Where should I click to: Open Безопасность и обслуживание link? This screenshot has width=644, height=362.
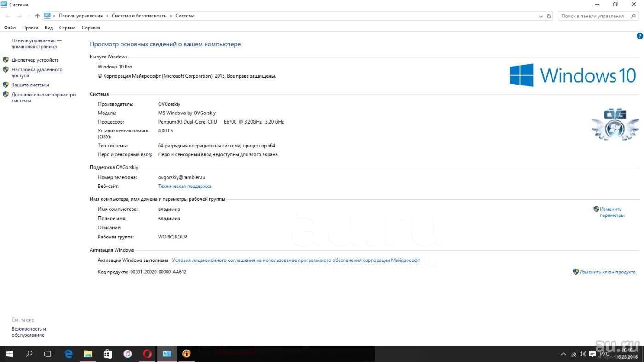[29, 332]
